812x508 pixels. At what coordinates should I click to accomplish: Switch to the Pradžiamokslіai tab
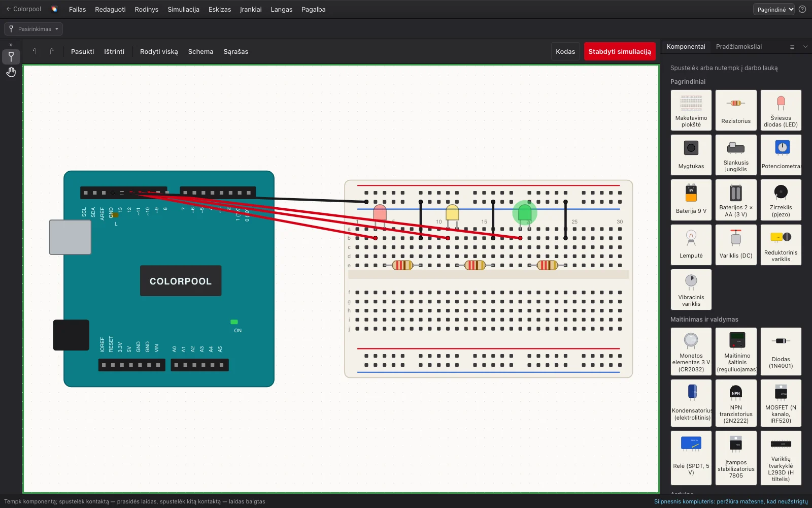(x=739, y=47)
